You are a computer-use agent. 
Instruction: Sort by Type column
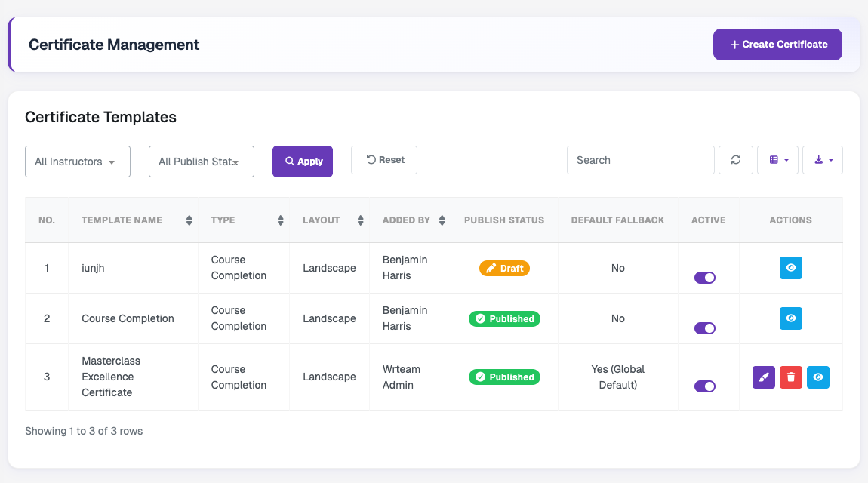coord(244,220)
